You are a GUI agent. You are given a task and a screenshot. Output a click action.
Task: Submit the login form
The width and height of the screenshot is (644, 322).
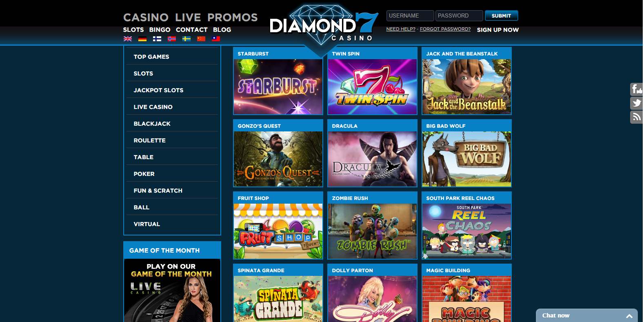coord(502,16)
